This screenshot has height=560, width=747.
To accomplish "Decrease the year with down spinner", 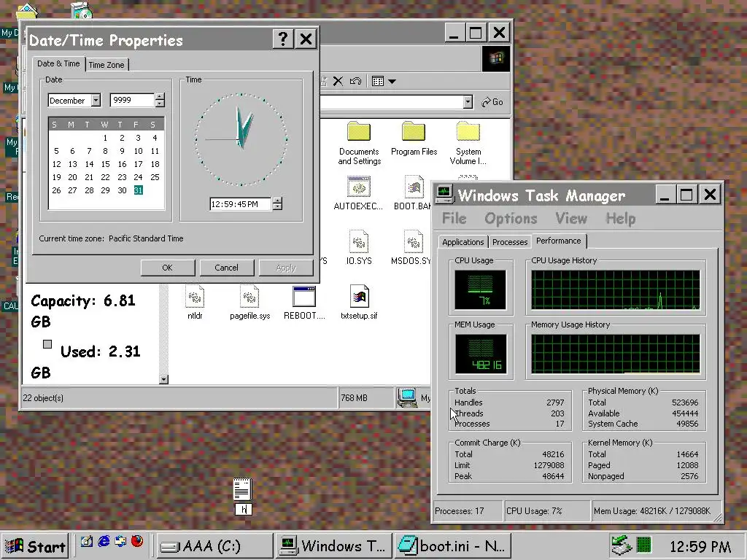I will (x=160, y=104).
